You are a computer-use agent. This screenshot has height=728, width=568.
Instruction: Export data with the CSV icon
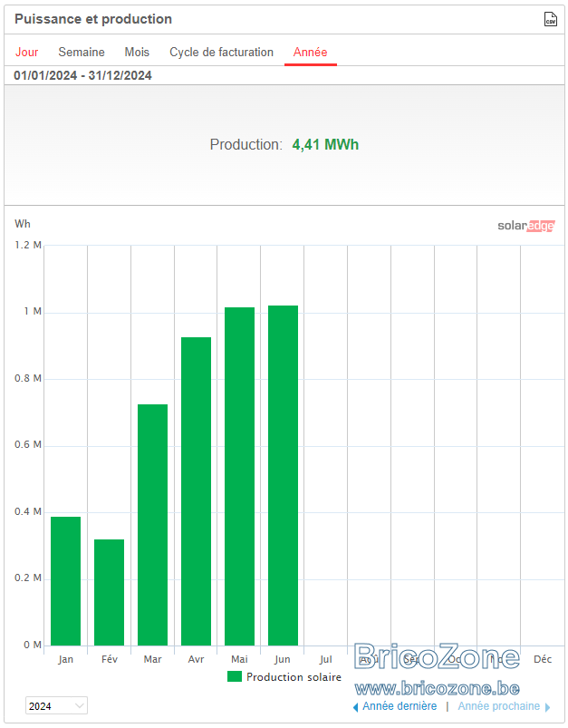click(550, 19)
